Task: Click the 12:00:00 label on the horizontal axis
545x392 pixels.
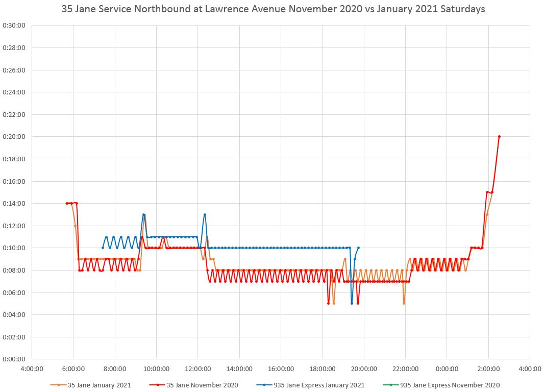Action: point(197,368)
